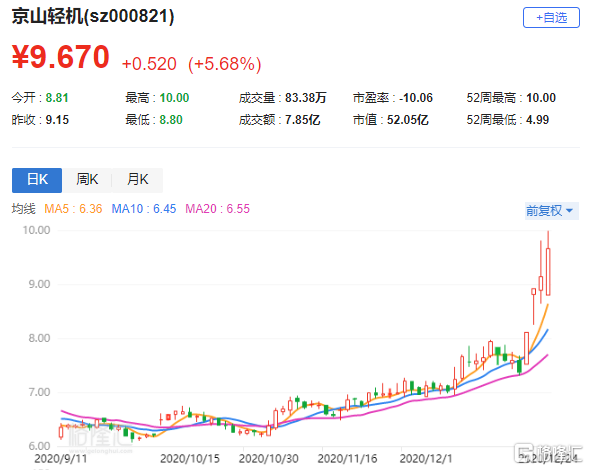Open the 前复权 adjustment dropdown

coord(551,210)
